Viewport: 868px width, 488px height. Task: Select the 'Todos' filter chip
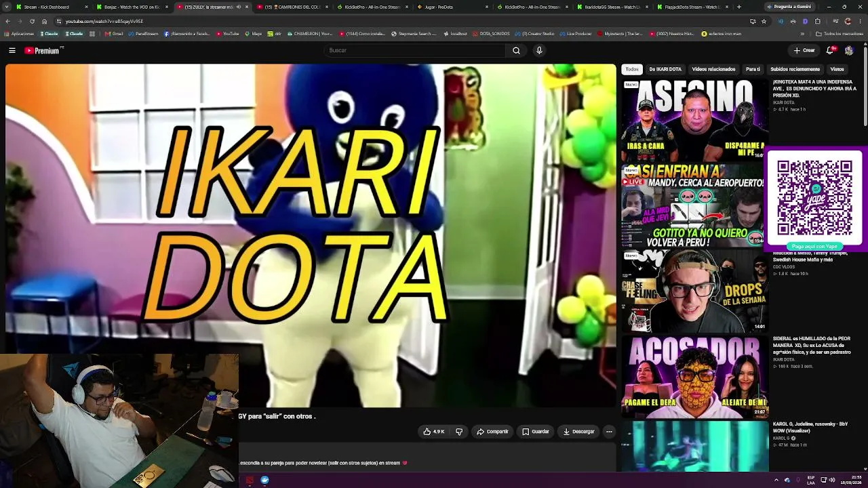632,69
